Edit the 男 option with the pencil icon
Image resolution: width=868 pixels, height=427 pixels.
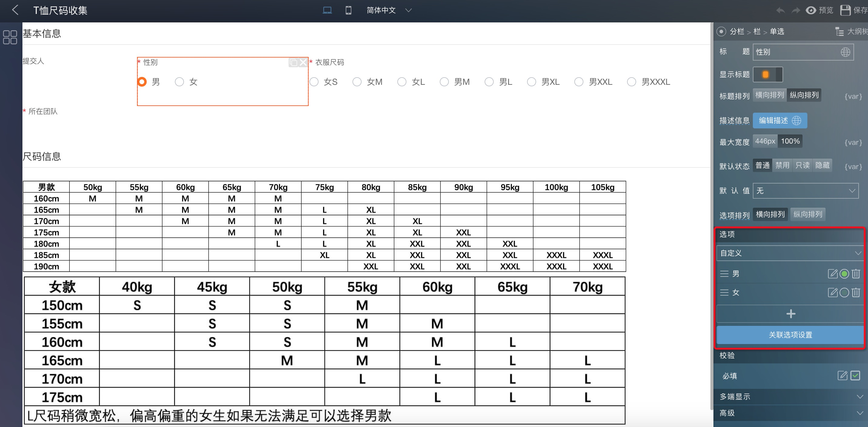832,273
